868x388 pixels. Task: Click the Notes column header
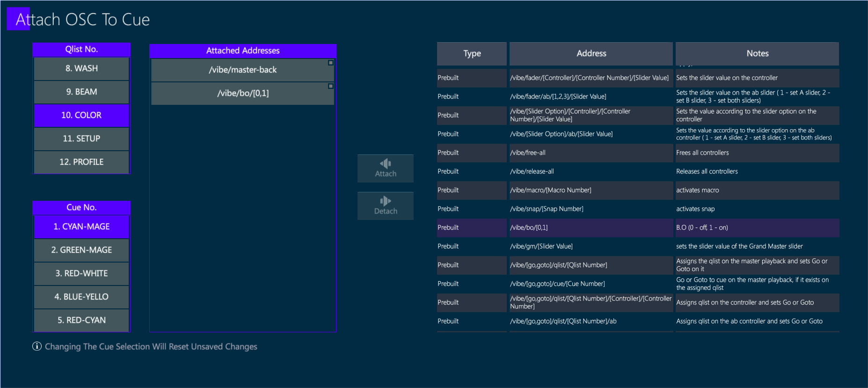[x=757, y=53]
